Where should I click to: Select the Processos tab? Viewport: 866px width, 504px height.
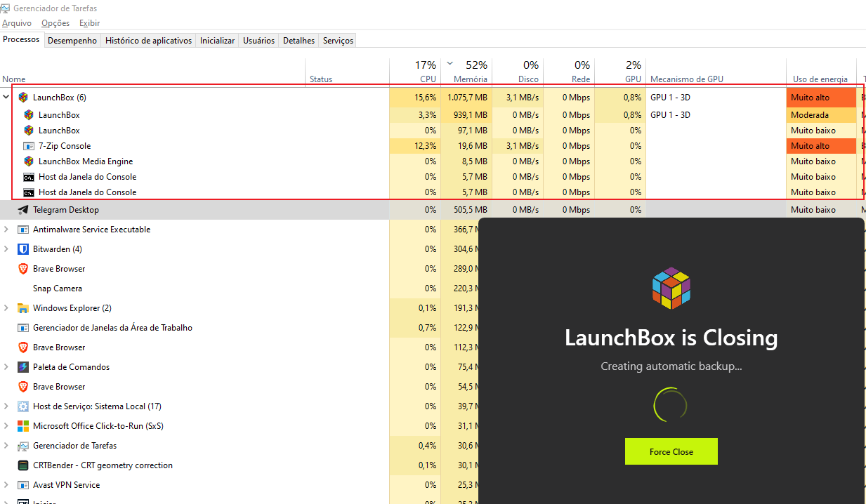coord(21,39)
